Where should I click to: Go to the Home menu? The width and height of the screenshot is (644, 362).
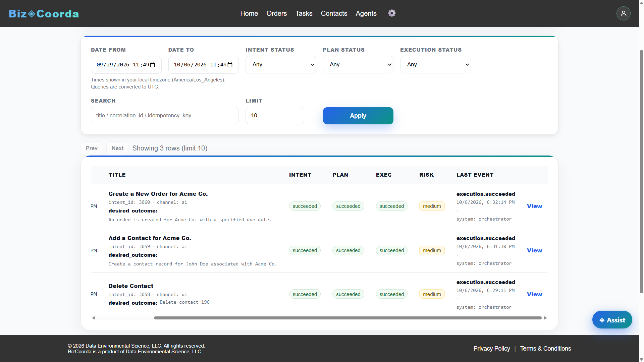pos(249,13)
